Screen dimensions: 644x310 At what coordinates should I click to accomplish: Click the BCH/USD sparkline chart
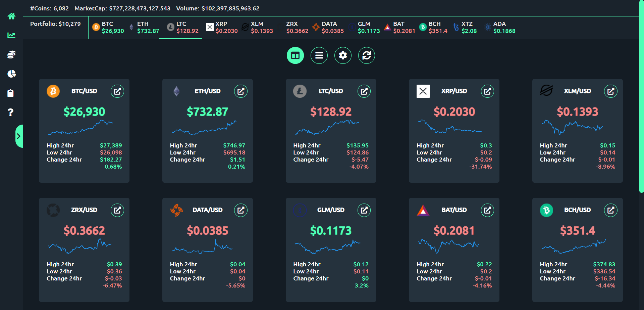[x=574, y=246]
